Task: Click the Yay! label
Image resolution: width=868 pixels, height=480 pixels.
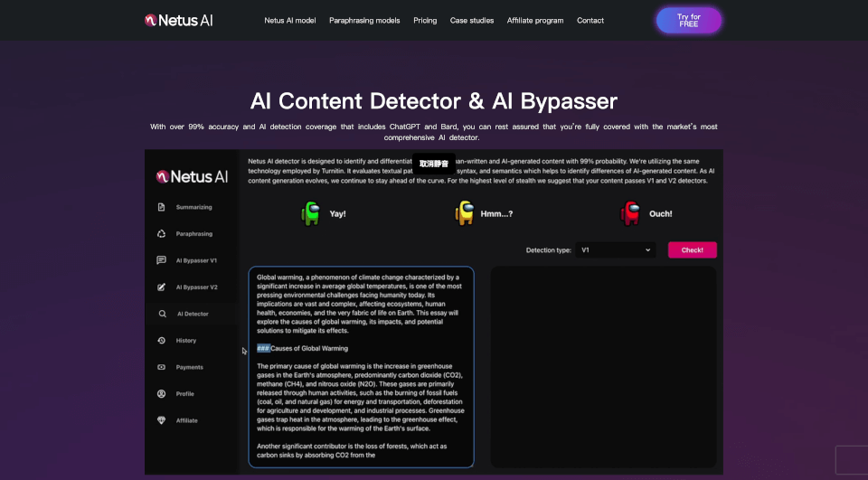Action: pyautogui.click(x=337, y=213)
